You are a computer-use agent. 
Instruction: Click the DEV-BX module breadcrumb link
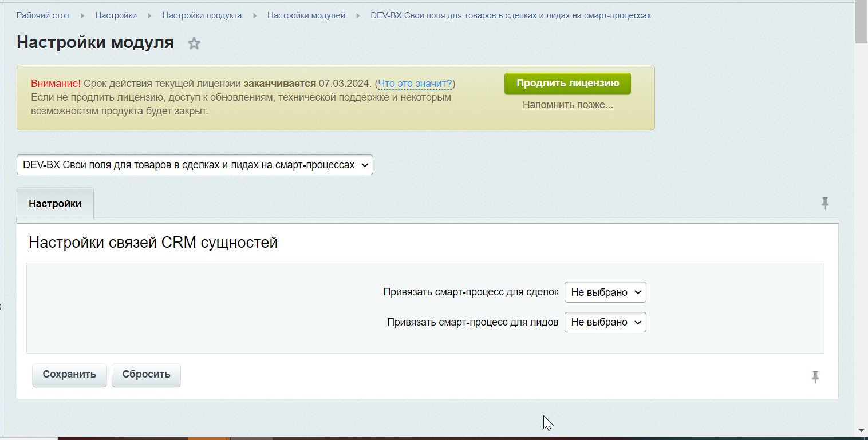pyautogui.click(x=511, y=15)
